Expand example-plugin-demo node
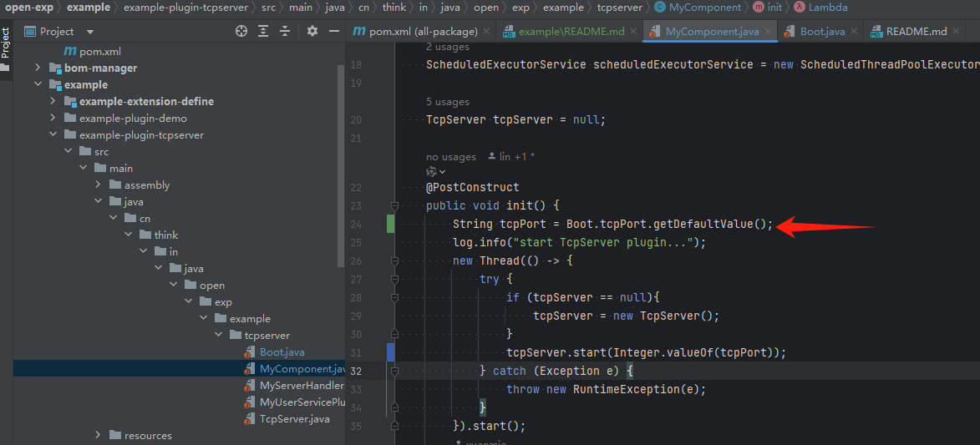This screenshot has width=980, height=445. point(53,118)
